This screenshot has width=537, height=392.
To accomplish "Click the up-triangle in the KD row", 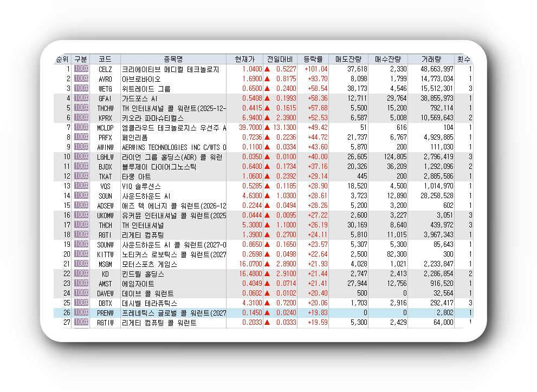I will pos(267,273).
